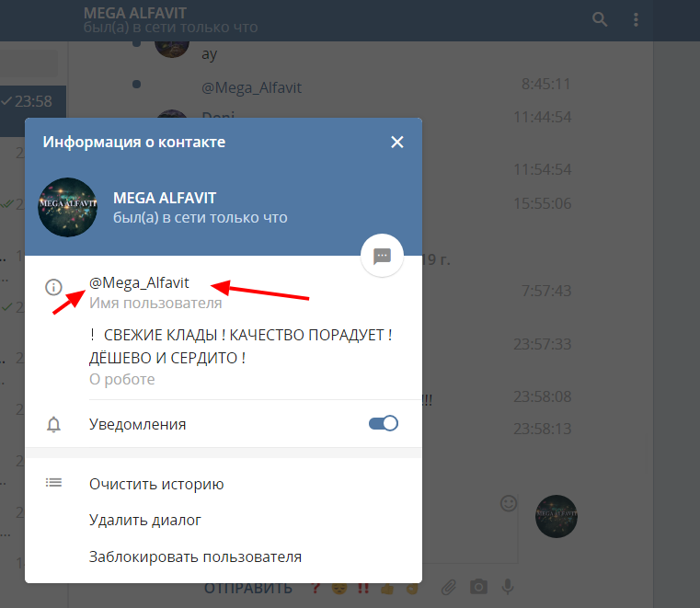Image resolution: width=700 pixels, height=608 pixels.
Task: Click the 23:58:13 message timestamp
Action: click(543, 429)
